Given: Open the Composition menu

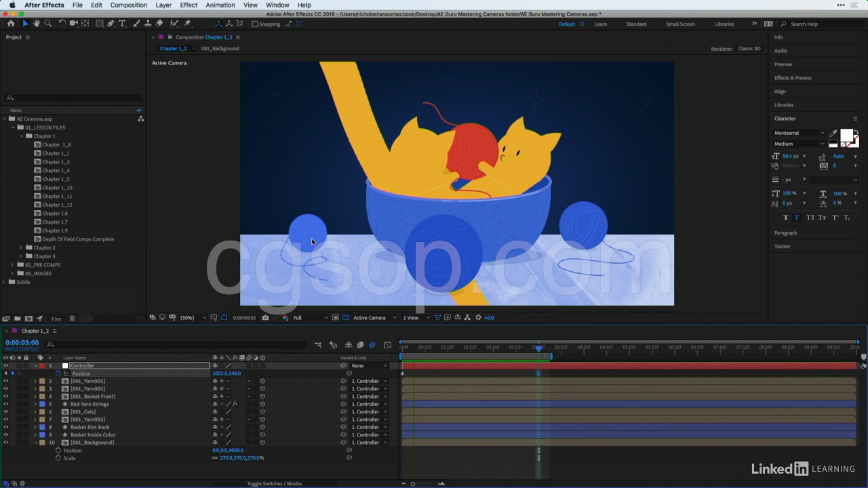Looking at the screenshot, I should pos(129,5).
